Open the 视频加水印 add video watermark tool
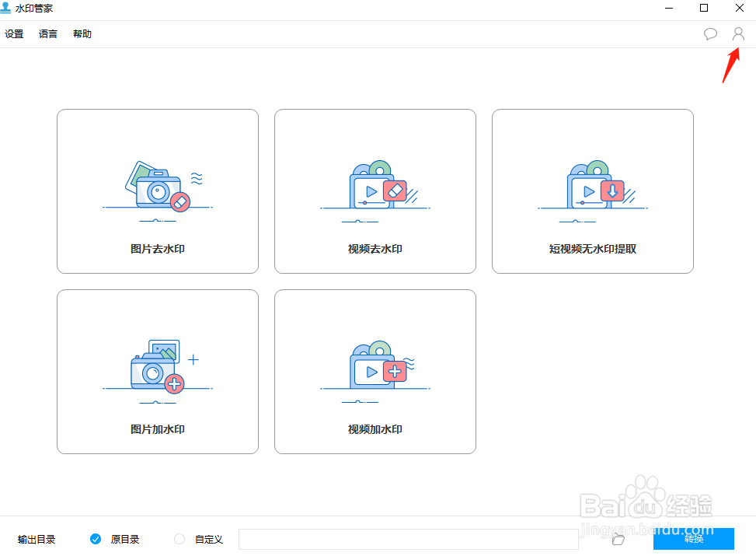This screenshot has height=556, width=756. coord(375,371)
